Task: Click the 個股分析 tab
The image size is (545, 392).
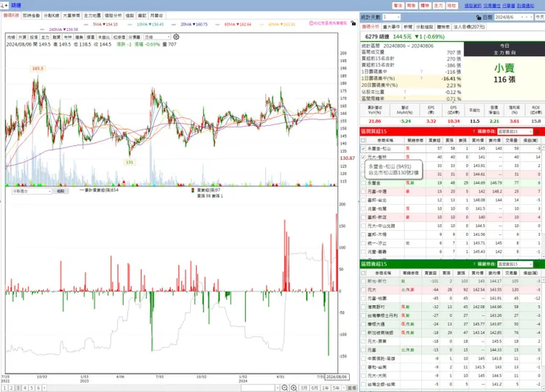Action: tap(113, 15)
